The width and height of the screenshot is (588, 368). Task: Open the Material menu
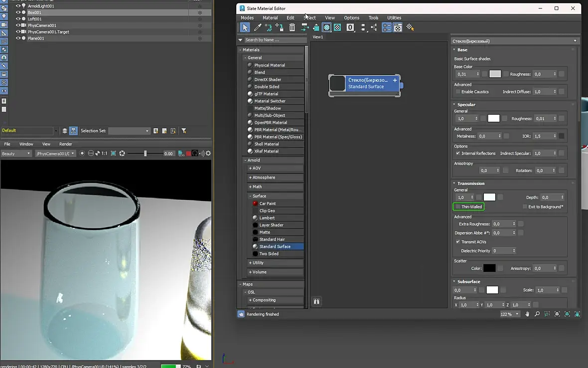[270, 18]
